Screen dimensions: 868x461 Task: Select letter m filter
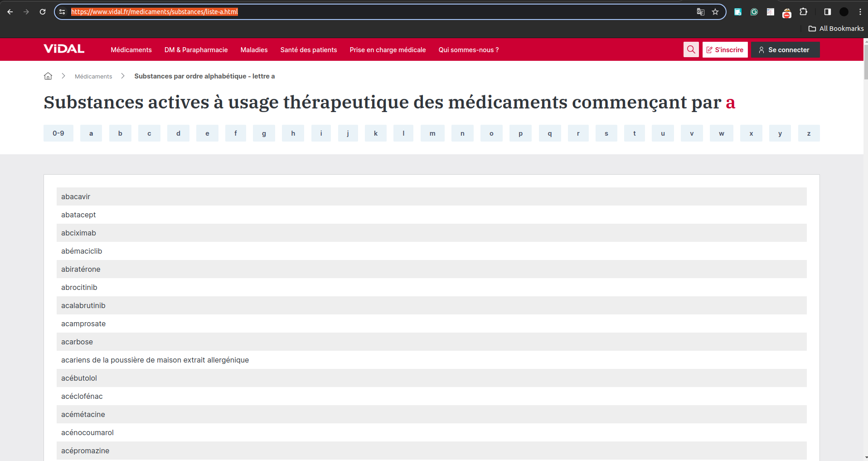point(432,133)
